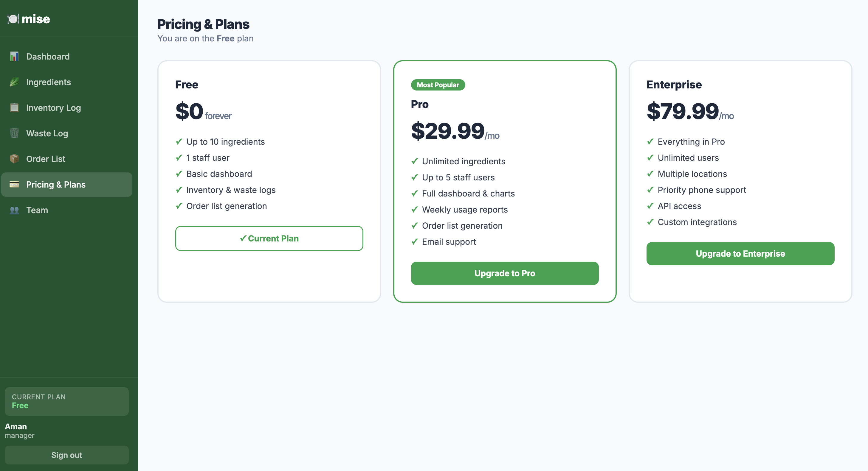Click the Current Plan button
Image resolution: width=868 pixels, height=471 pixels.
pyautogui.click(x=269, y=238)
